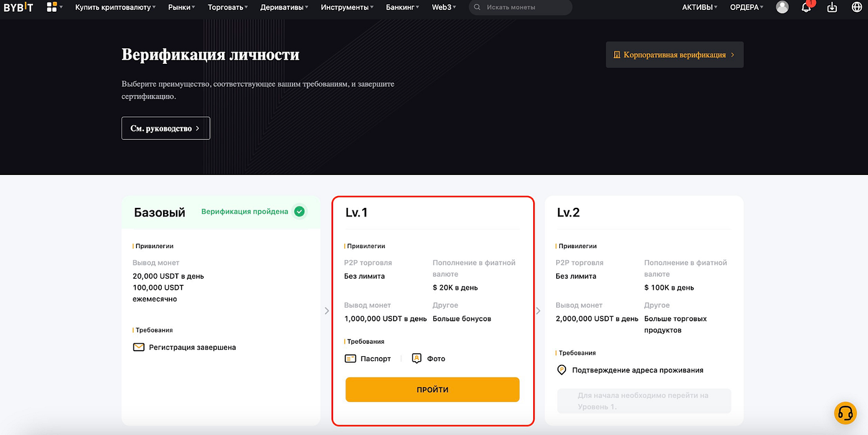Click the Фото requirement label
Screen dimensions: 868x435
tap(436, 359)
